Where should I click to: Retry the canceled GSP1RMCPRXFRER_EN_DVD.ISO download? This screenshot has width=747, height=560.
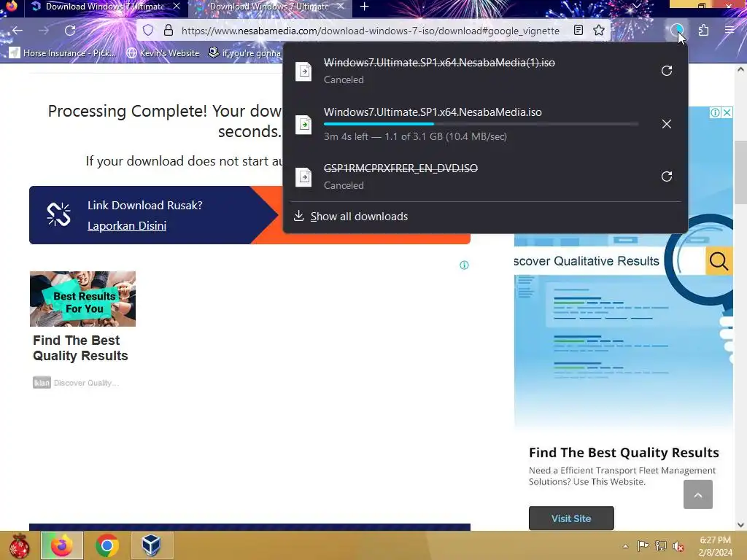[x=667, y=176]
